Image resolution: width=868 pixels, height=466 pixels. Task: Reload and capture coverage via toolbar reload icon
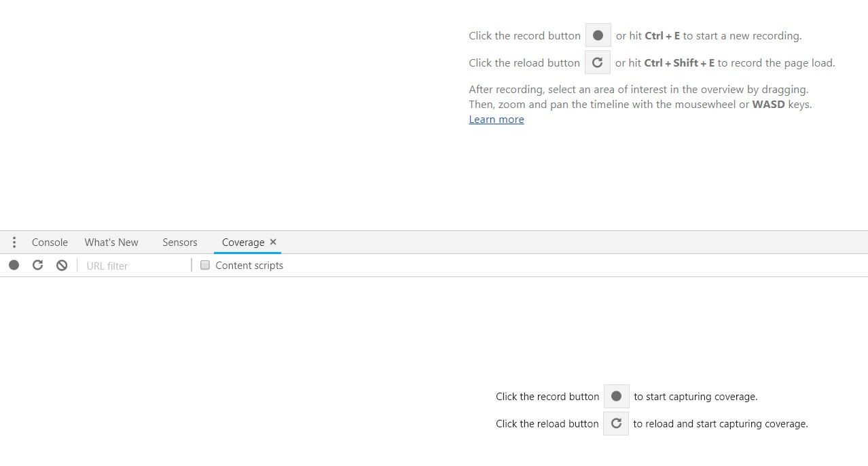coord(38,265)
